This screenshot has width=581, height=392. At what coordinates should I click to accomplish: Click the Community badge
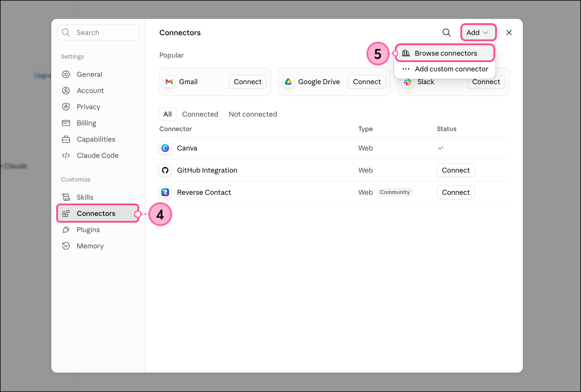tap(395, 192)
